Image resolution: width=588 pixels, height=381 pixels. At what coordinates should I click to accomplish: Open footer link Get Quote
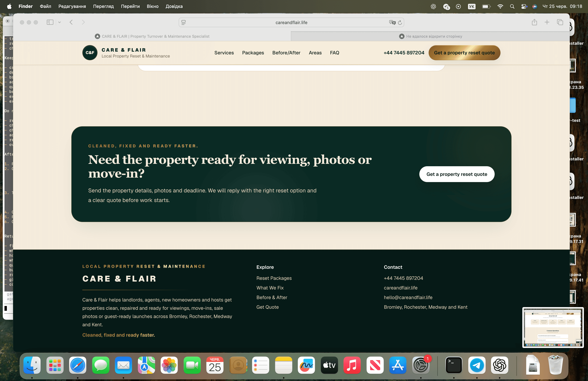(x=268, y=307)
